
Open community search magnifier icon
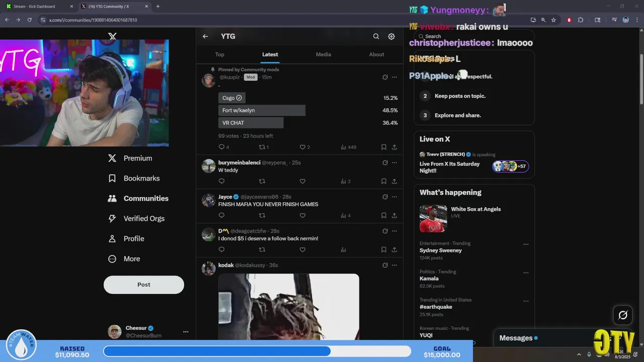point(376,36)
